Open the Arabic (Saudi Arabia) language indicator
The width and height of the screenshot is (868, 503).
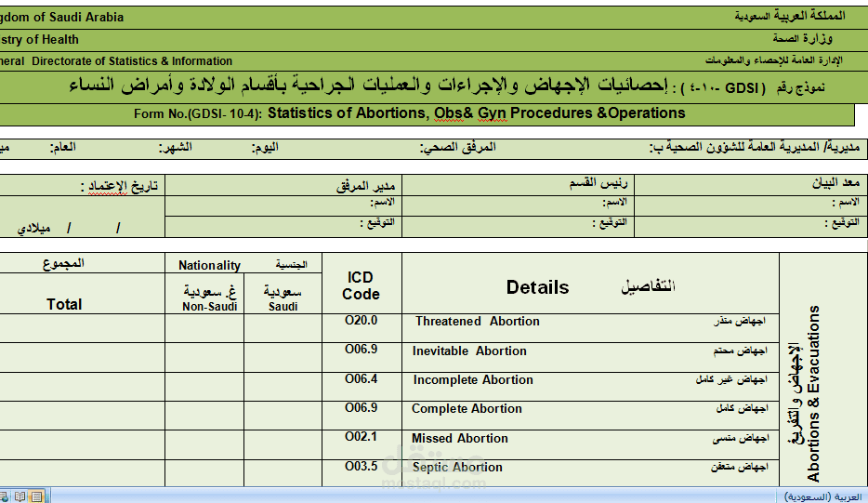[825, 496]
